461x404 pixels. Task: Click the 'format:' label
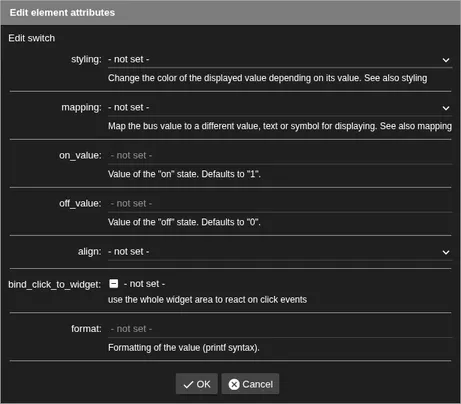click(86, 329)
